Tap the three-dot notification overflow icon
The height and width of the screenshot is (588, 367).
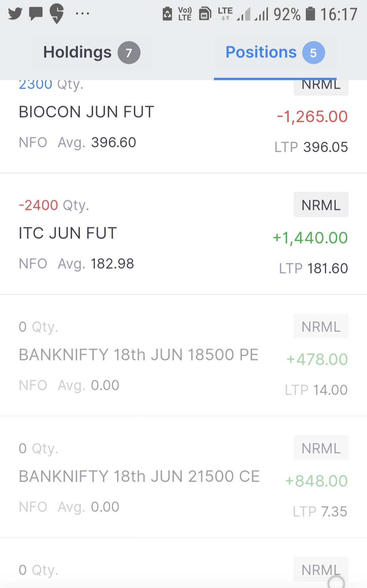pyautogui.click(x=82, y=14)
